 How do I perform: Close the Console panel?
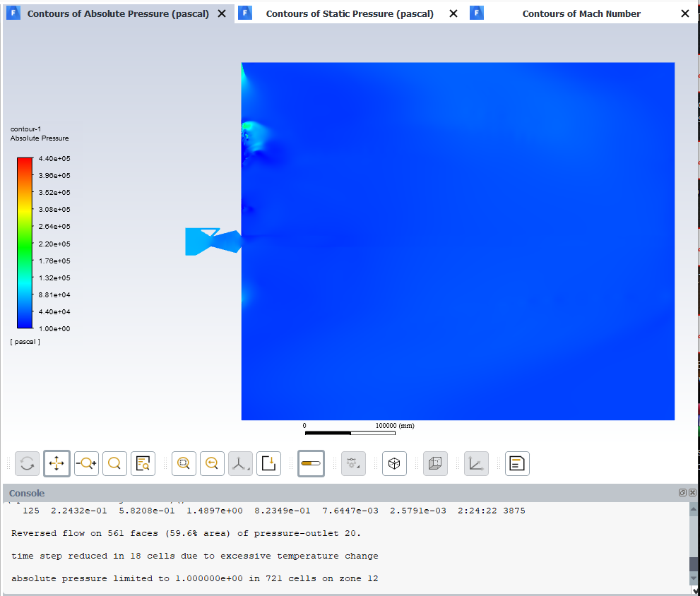(692, 492)
